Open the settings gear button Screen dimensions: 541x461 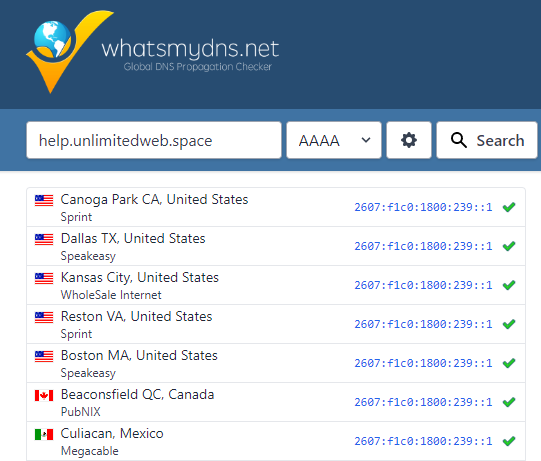click(x=409, y=140)
